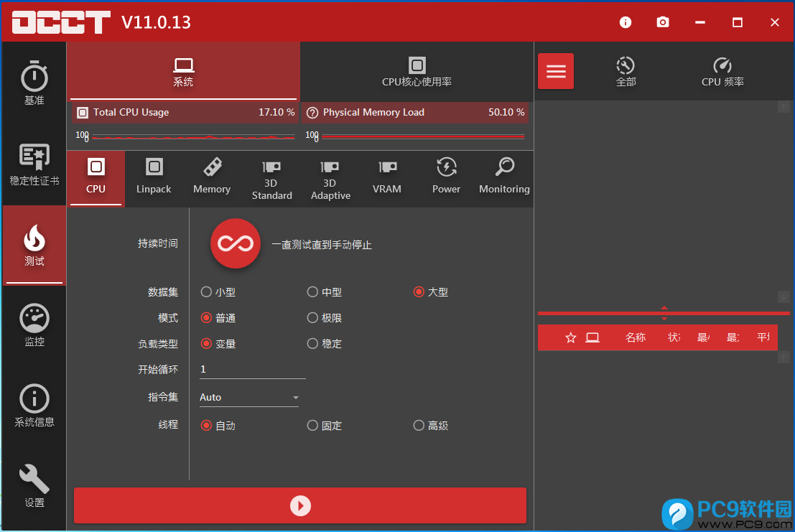The width and height of the screenshot is (795, 532).
Task: Select the VRAM test
Action: [387, 177]
